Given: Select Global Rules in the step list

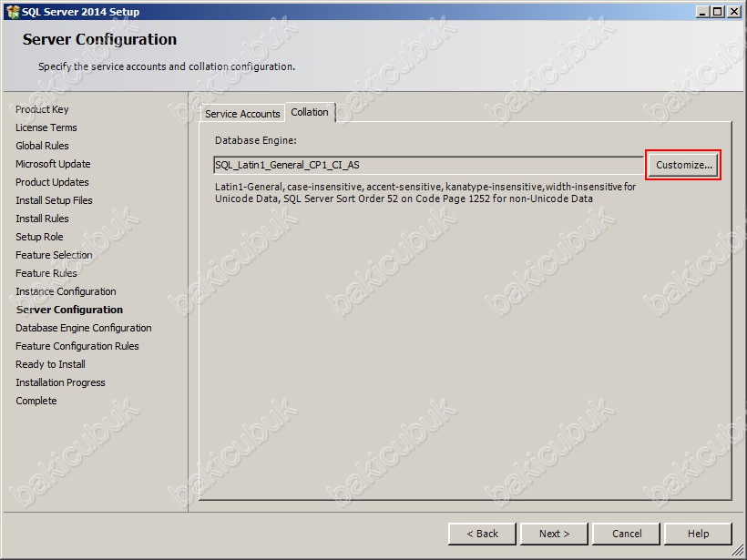Looking at the screenshot, I should point(42,146).
